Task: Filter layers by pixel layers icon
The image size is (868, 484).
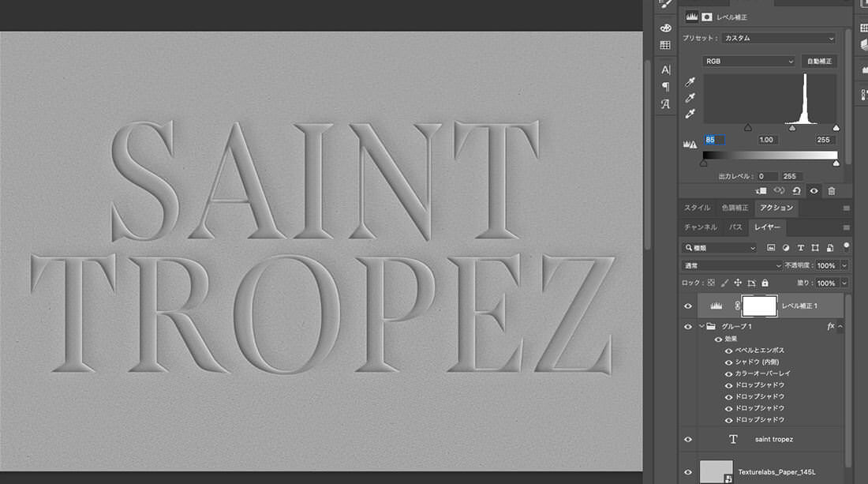Action: pos(771,248)
